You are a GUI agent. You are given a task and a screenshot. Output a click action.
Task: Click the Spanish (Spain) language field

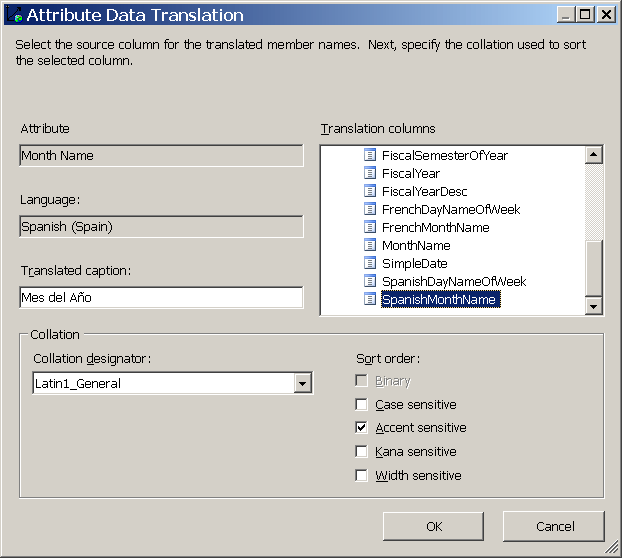pyautogui.click(x=161, y=226)
